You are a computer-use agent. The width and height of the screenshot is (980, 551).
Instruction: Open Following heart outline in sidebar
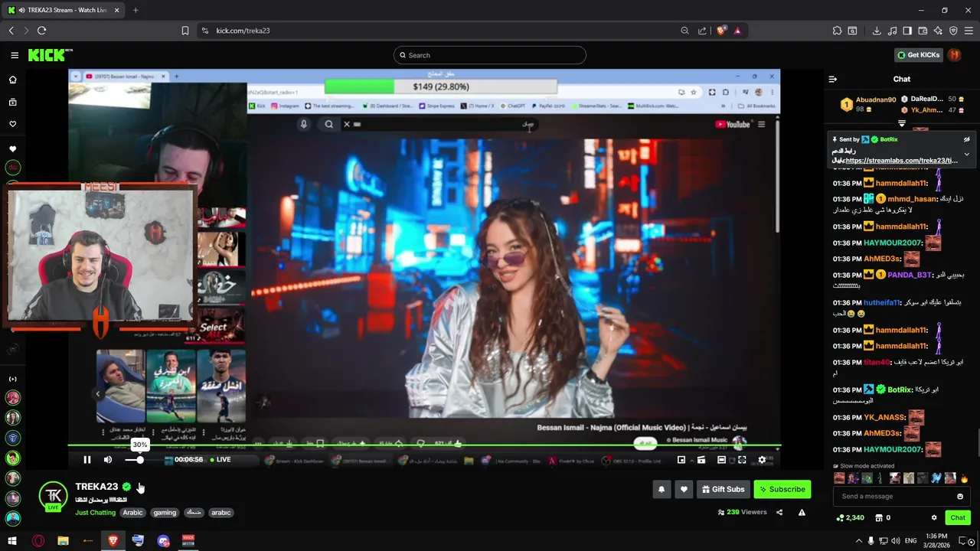(x=12, y=124)
